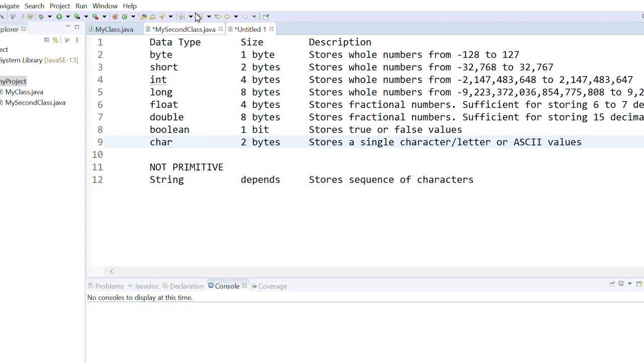Switch to the Problems view tab
This screenshot has height=362, width=644.
106,286
